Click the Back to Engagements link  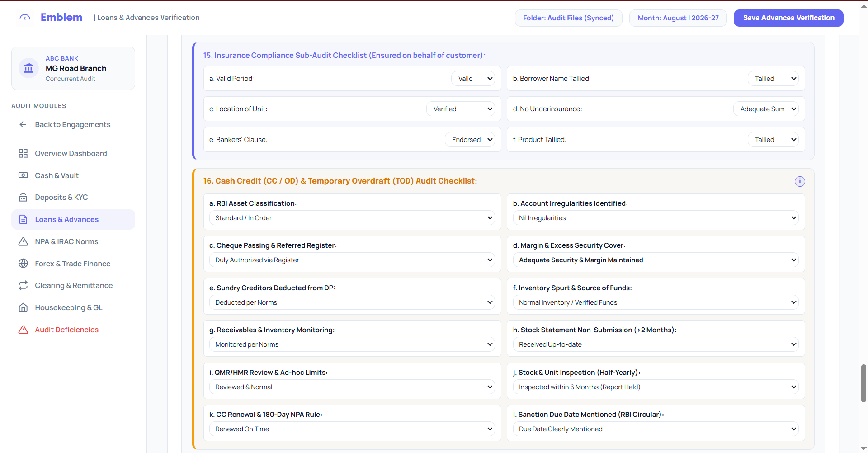[x=73, y=124]
